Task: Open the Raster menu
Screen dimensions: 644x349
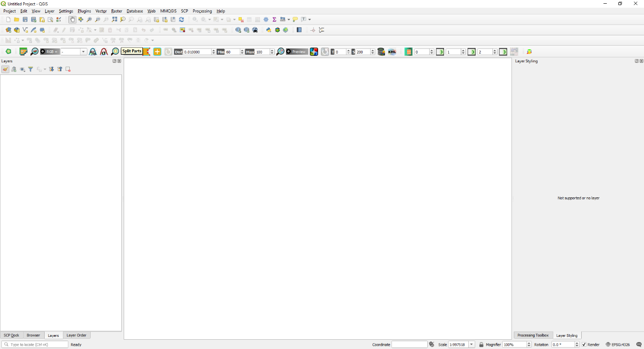Action: point(116,11)
